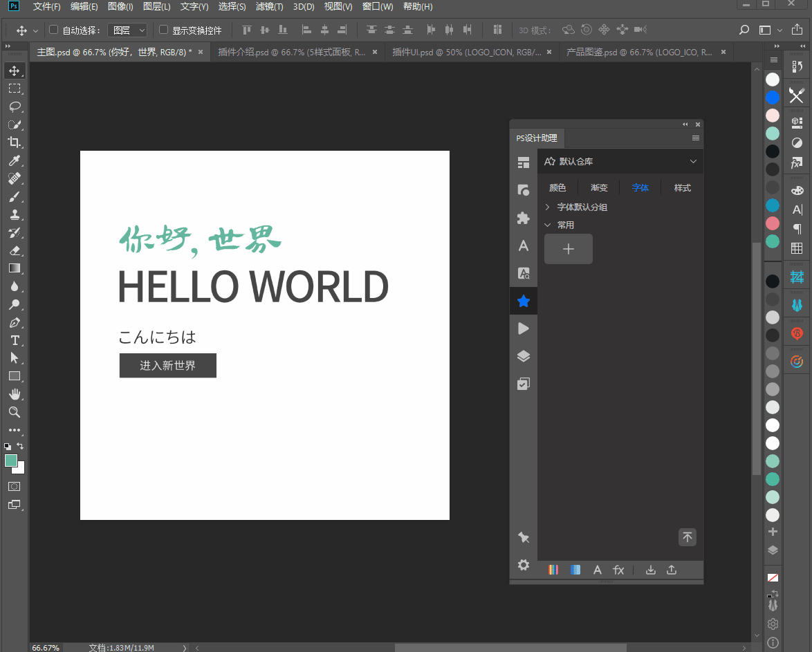Click the fx style button in panel footer
The image size is (812, 652).
click(x=618, y=570)
